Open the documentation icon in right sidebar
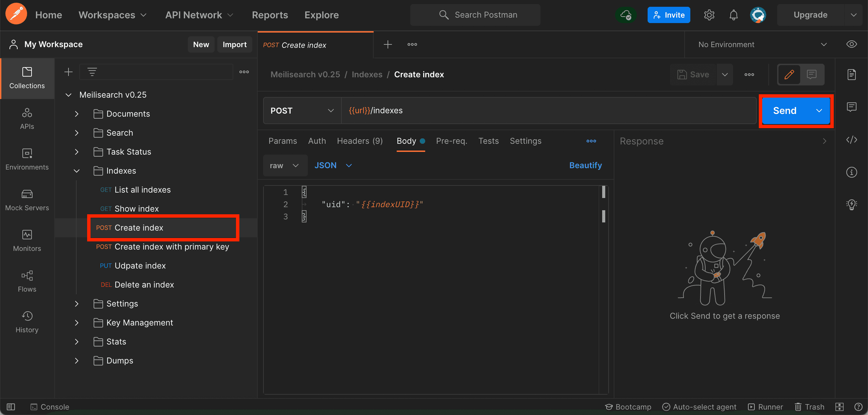This screenshot has width=868, height=415. point(851,75)
